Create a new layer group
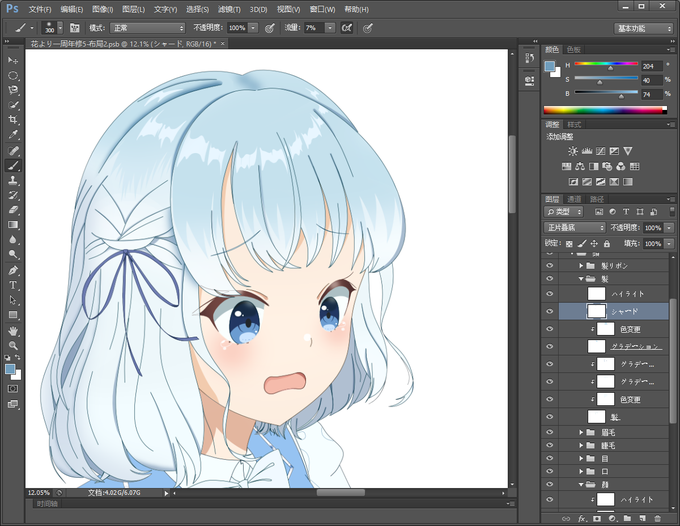Screen dimensions: 680x526 tap(627, 519)
